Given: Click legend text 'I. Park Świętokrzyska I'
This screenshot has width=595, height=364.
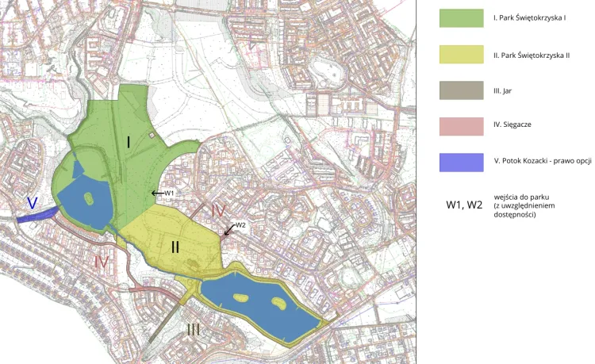Looking at the screenshot, I should click(530, 17).
